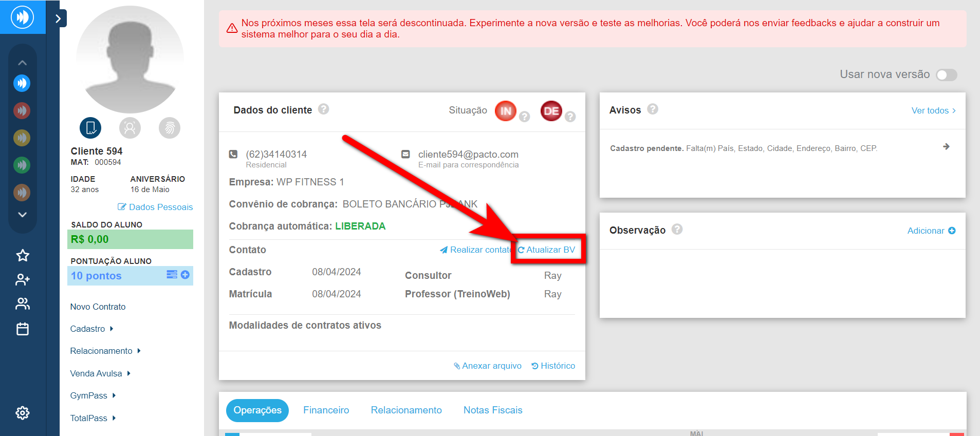This screenshot has height=436, width=980.
Task: Click Adicionar in Observação panel
Action: tap(931, 231)
